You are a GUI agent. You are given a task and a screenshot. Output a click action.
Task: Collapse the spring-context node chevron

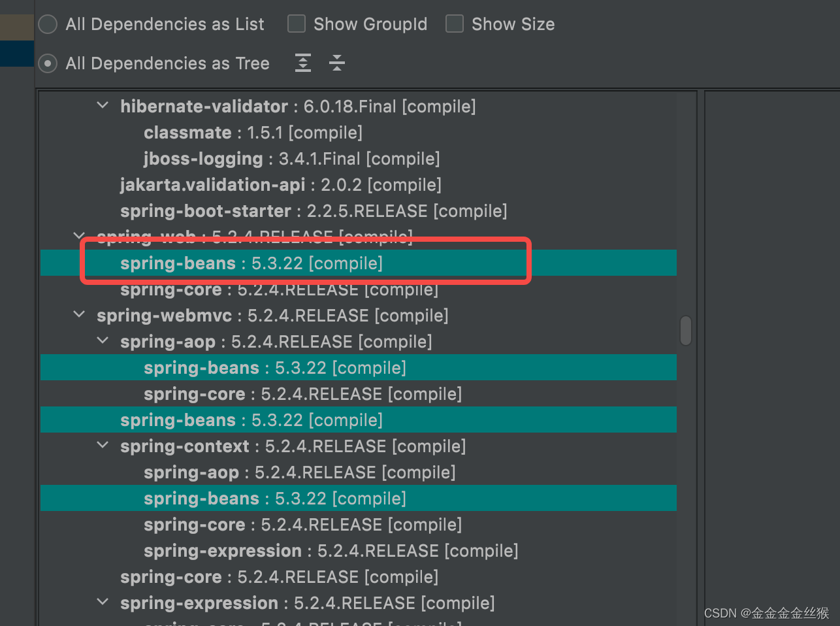click(x=103, y=445)
